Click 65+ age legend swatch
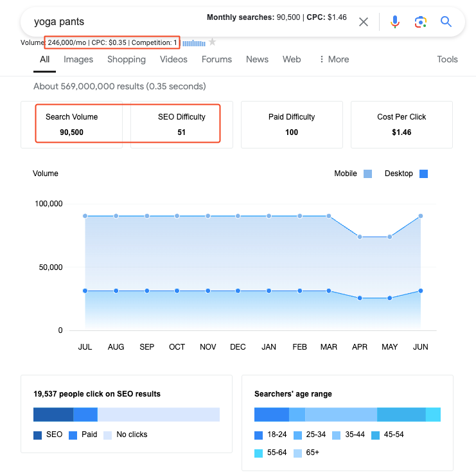This screenshot has width=476, height=475. click(x=298, y=453)
